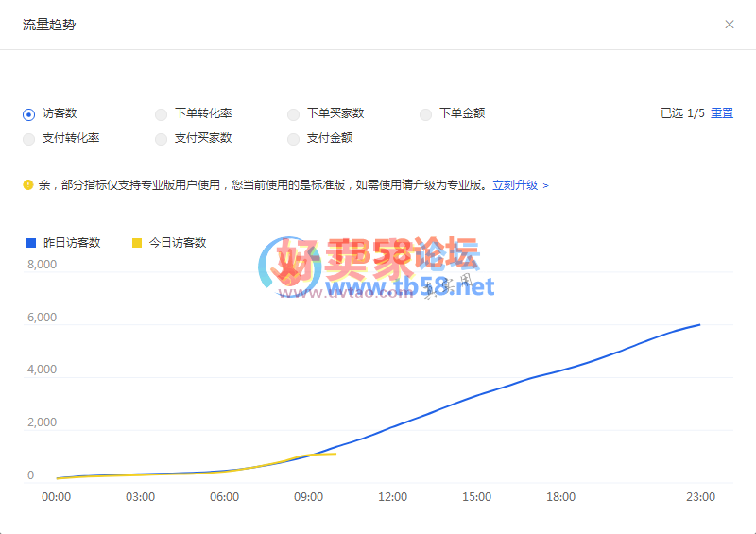This screenshot has height=534, width=756.
Task: Close the 流量趋势 dialog
Action: (729, 25)
